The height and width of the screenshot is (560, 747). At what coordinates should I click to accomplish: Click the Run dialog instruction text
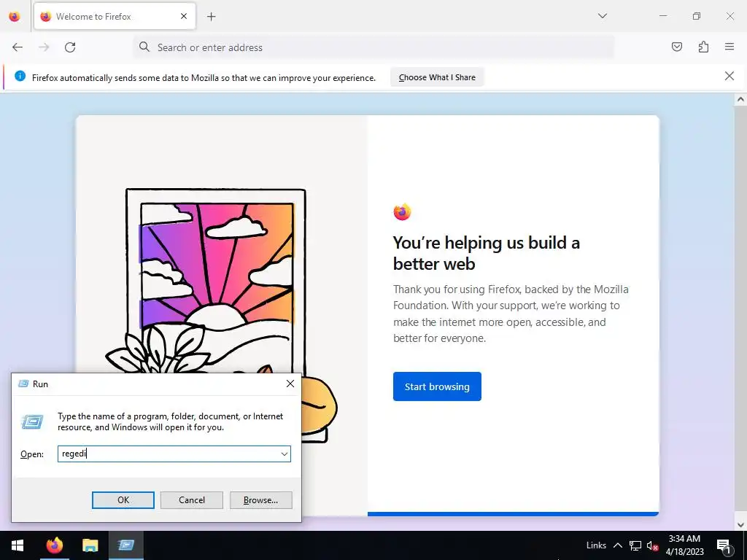170,421
